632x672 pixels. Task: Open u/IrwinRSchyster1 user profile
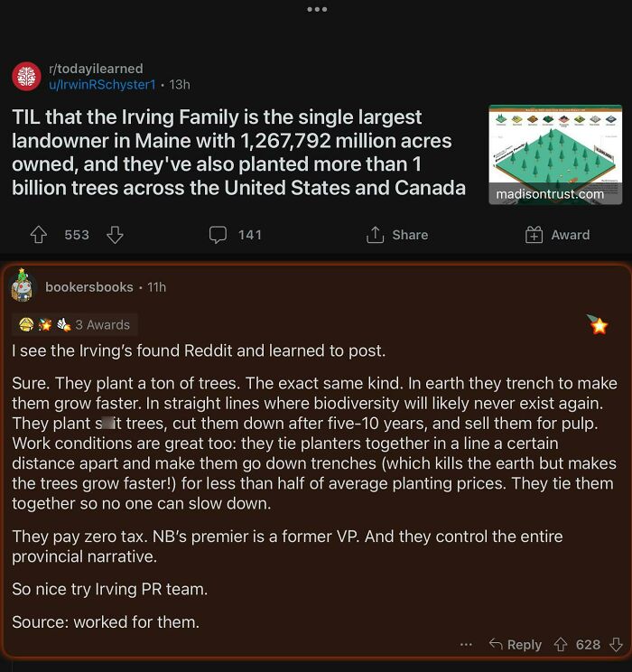pos(102,84)
